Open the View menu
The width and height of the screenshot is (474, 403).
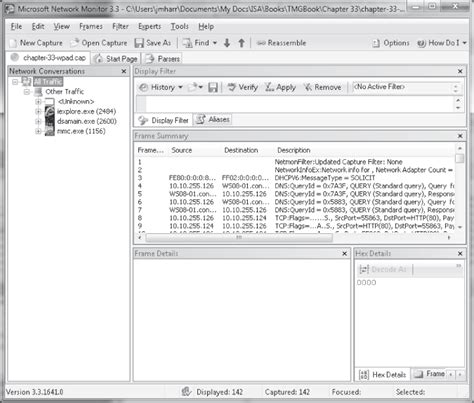(62, 27)
